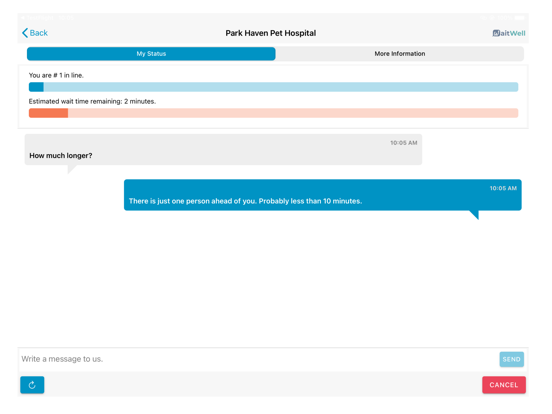Click the Park Haven Pet Hospital title
This screenshot has width=552, height=414.
coord(271,33)
